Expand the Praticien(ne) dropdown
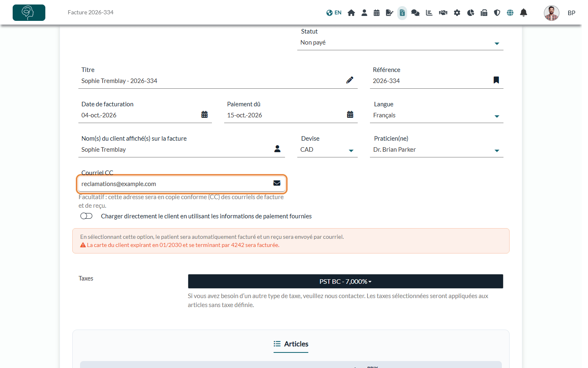The image size is (588, 368). 437,150
